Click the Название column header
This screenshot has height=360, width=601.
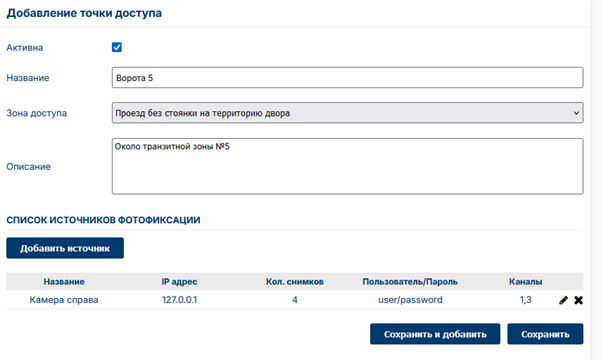pyautogui.click(x=64, y=282)
